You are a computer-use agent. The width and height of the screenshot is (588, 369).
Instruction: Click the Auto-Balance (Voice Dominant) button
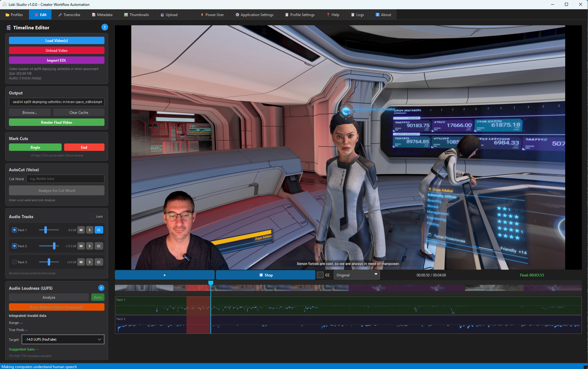click(x=56, y=307)
